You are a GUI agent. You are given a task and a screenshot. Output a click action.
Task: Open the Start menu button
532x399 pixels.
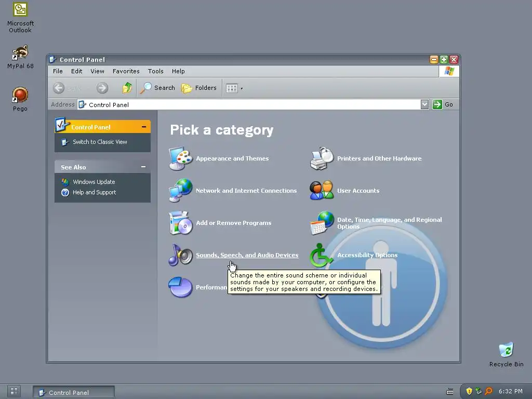14,391
